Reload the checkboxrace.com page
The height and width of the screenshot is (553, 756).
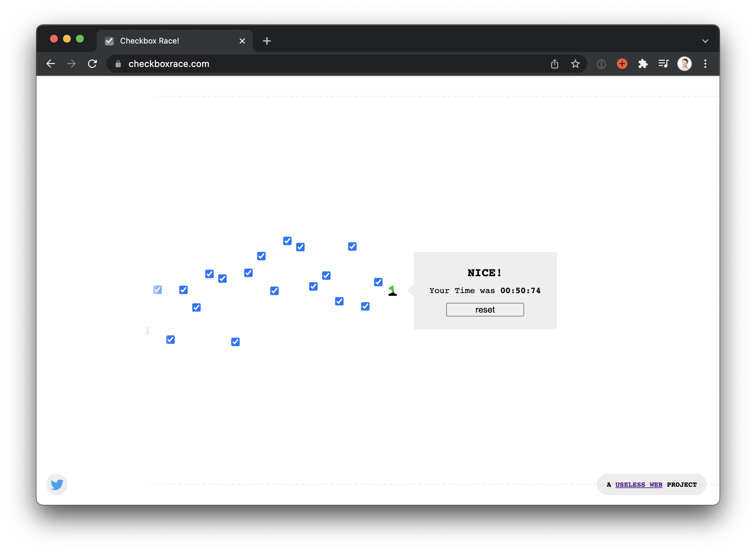[x=92, y=64]
